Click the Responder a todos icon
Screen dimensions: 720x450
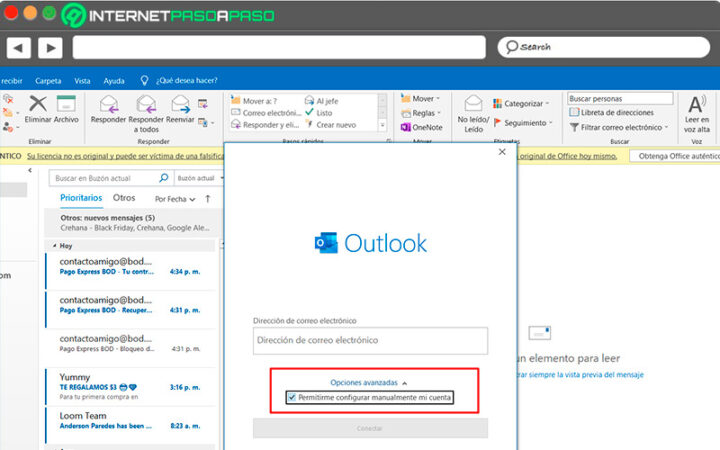coord(146,104)
